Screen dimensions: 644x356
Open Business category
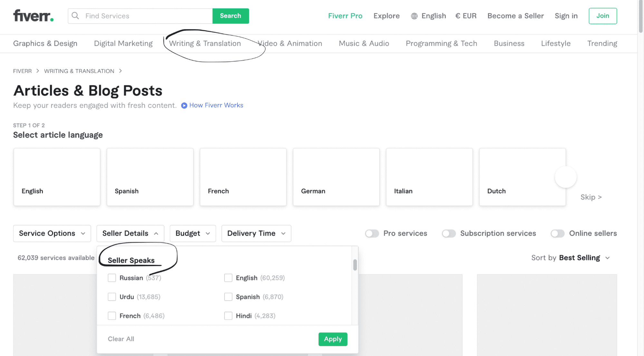[509, 43]
